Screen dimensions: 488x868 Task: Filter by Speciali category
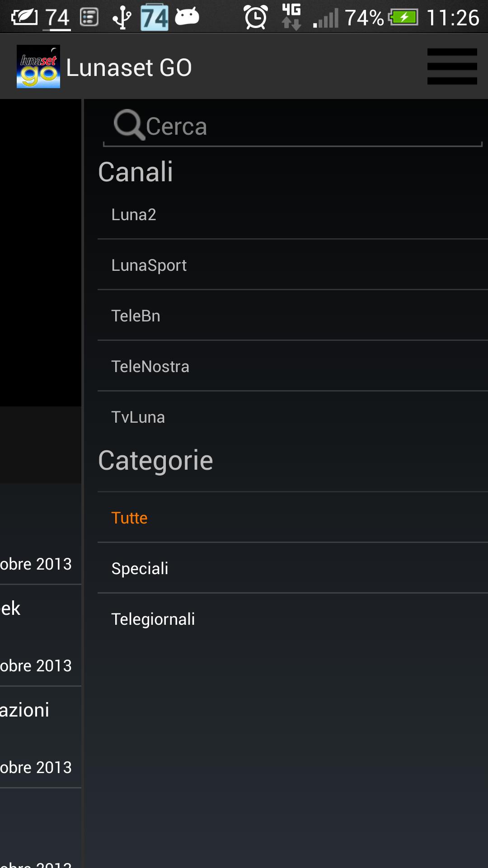point(140,569)
